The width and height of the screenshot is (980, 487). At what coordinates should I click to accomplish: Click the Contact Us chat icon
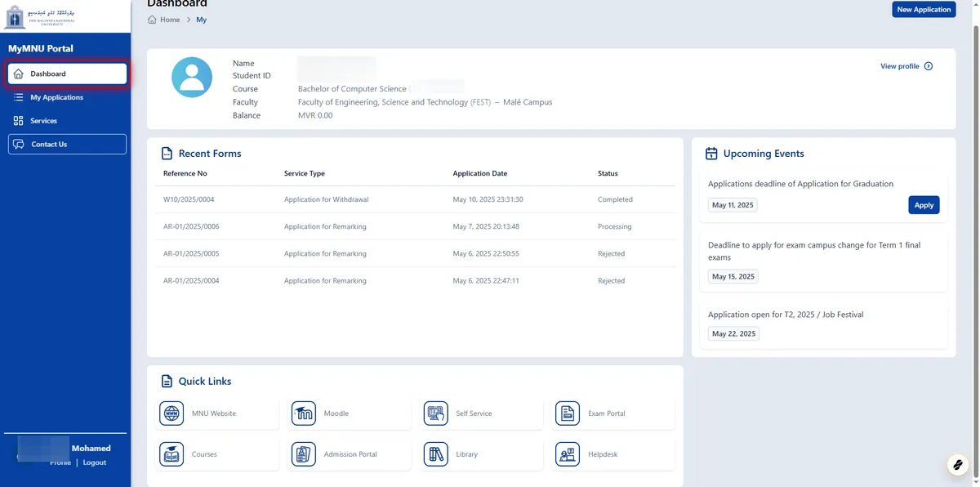pyautogui.click(x=19, y=144)
